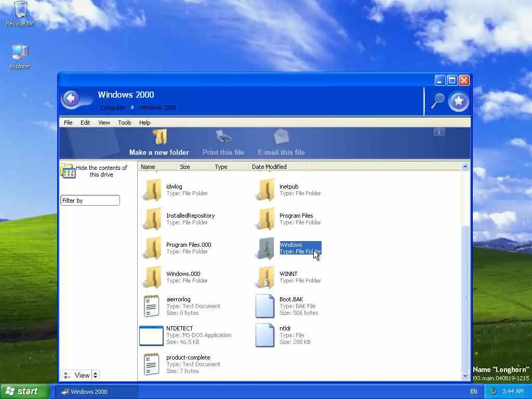This screenshot has width=532, height=399.
Task: Click the Windows.000 folder name
Action: tap(183, 274)
